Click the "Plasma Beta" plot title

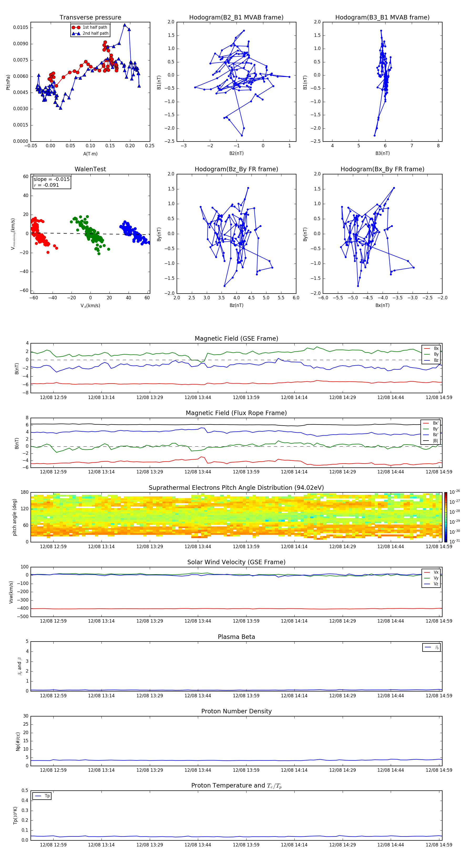point(236,637)
